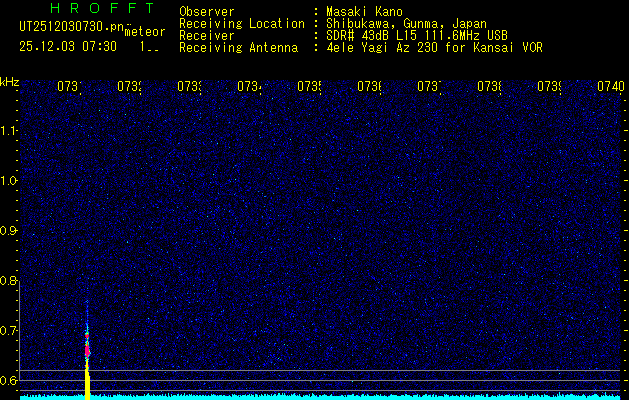The width and height of the screenshot is (629, 400).
Task: Select the UT2512030730 filename label
Action: pos(68,27)
